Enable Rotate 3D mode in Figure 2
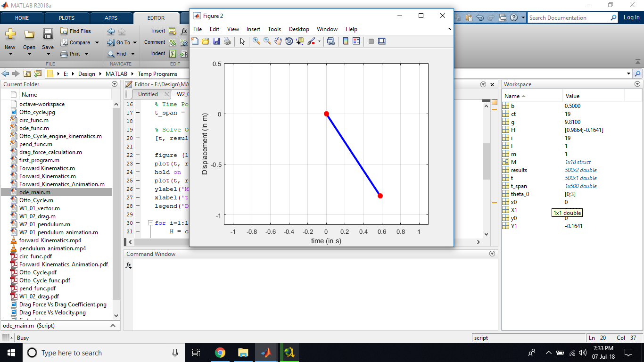The width and height of the screenshot is (644, 362). [x=289, y=41]
